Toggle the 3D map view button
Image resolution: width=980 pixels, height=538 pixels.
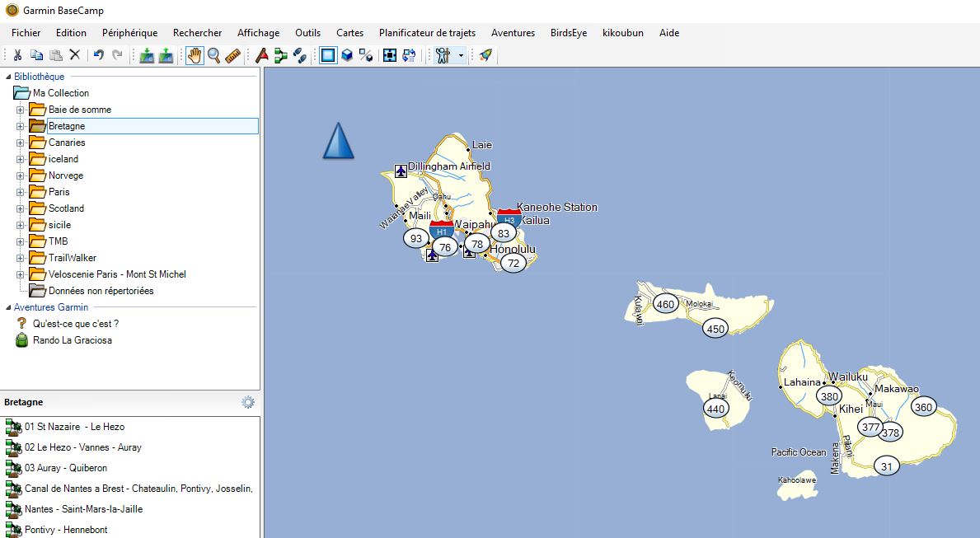tap(347, 55)
